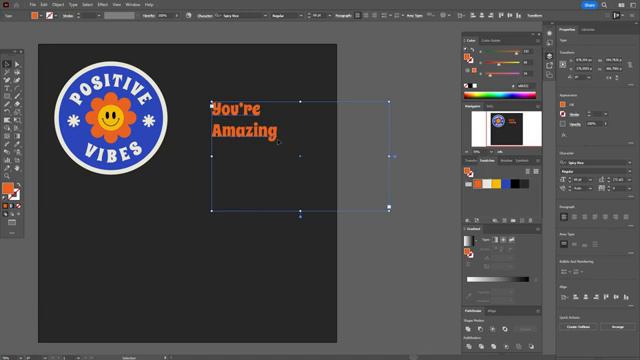The image size is (640, 360).
Task: Select the black swatch
Action: (515, 184)
